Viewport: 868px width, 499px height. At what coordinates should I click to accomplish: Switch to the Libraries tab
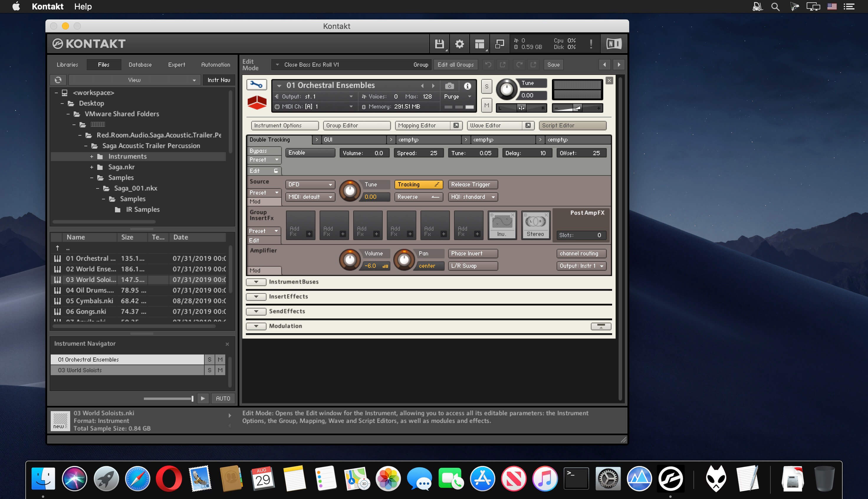coord(67,64)
